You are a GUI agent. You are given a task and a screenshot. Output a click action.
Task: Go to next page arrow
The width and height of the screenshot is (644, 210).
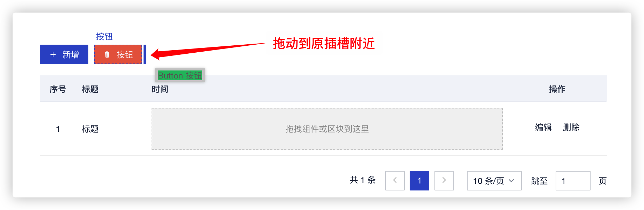(444, 180)
